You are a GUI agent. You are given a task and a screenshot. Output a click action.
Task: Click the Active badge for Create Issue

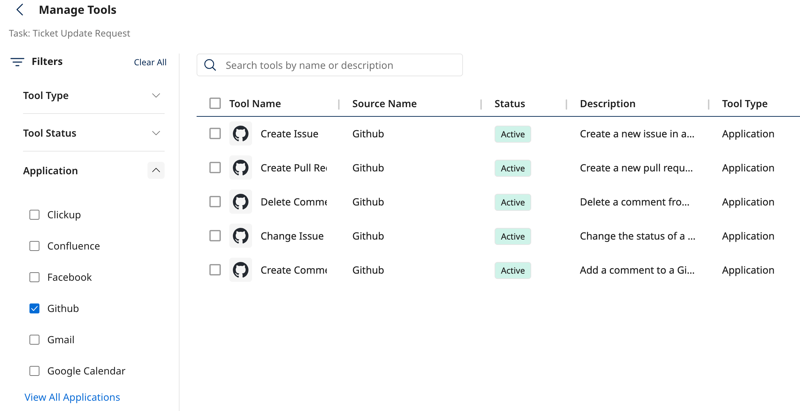(x=513, y=134)
